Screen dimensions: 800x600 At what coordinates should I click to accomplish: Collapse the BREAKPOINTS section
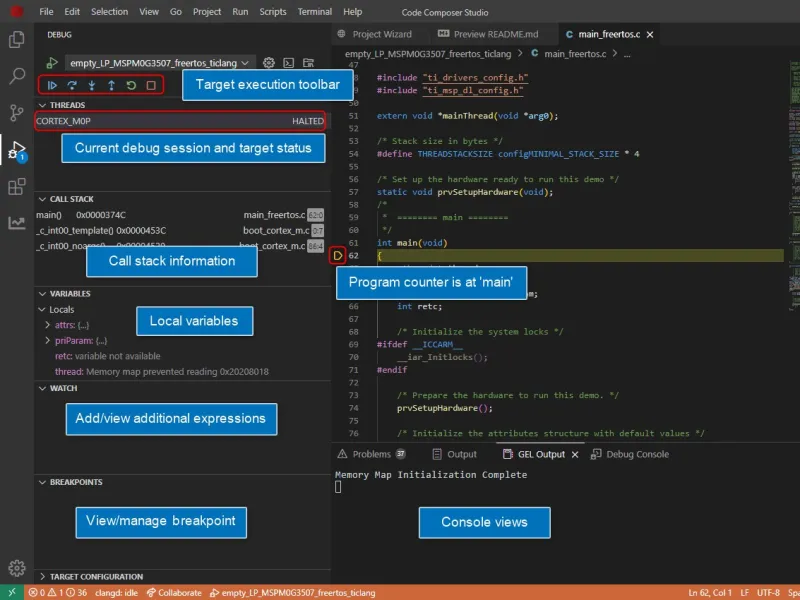pyautogui.click(x=42, y=482)
